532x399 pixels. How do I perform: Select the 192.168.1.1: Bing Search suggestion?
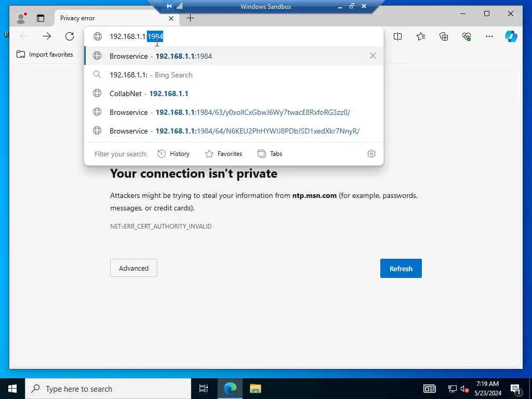point(234,75)
